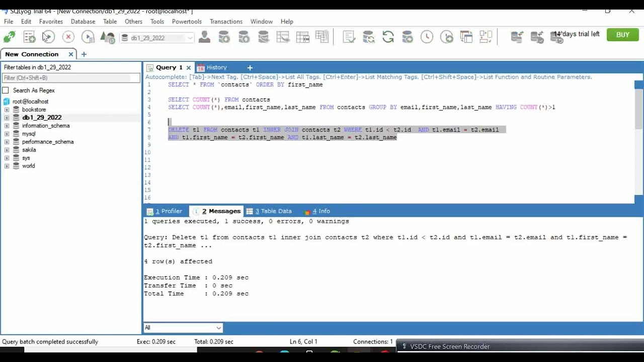Click the third database stack icon before table icons
644x362 pixels.
coord(263,37)
